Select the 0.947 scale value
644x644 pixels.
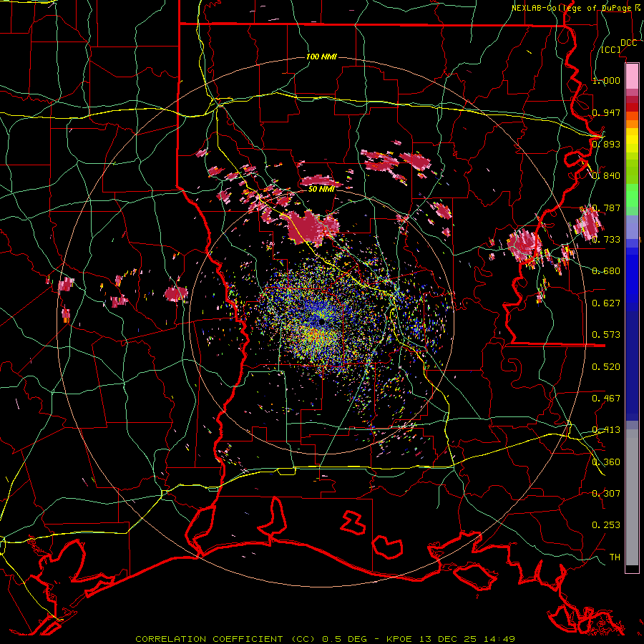tap(606, 112)
